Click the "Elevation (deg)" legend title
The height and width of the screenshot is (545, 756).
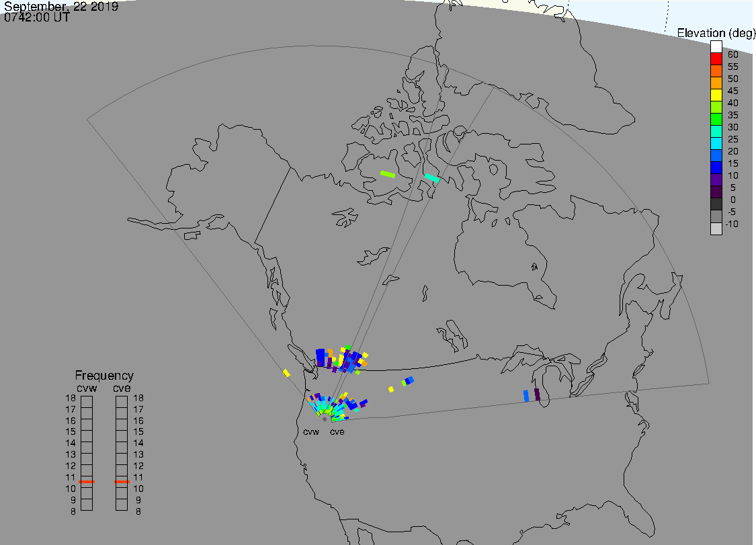pyautogui.click(x=716, y=34)
